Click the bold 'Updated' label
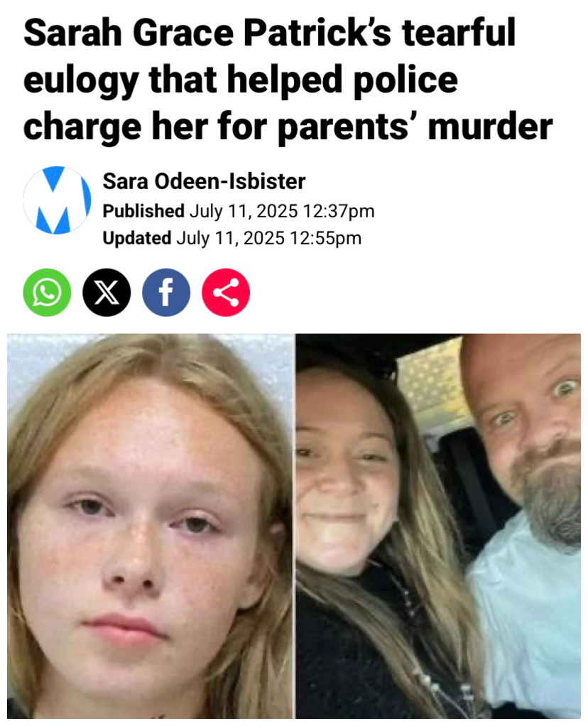Screen dimensions: 588x726 137,238
